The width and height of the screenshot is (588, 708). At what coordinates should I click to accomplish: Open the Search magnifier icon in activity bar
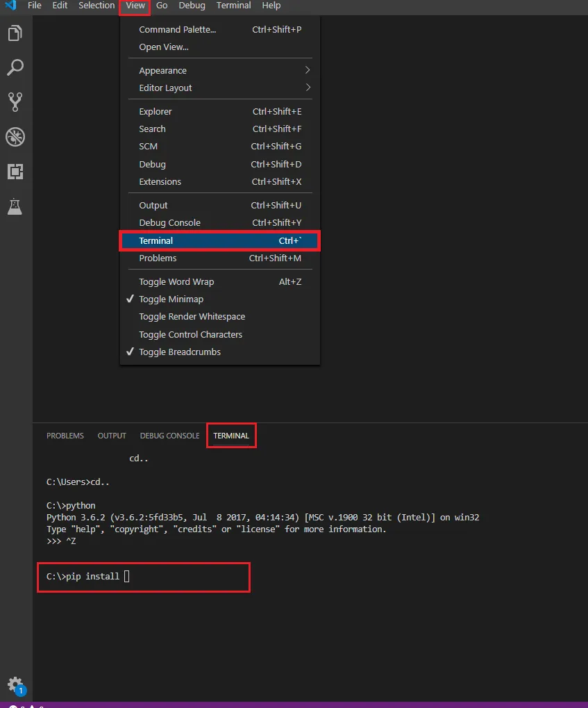click(15, 67)
